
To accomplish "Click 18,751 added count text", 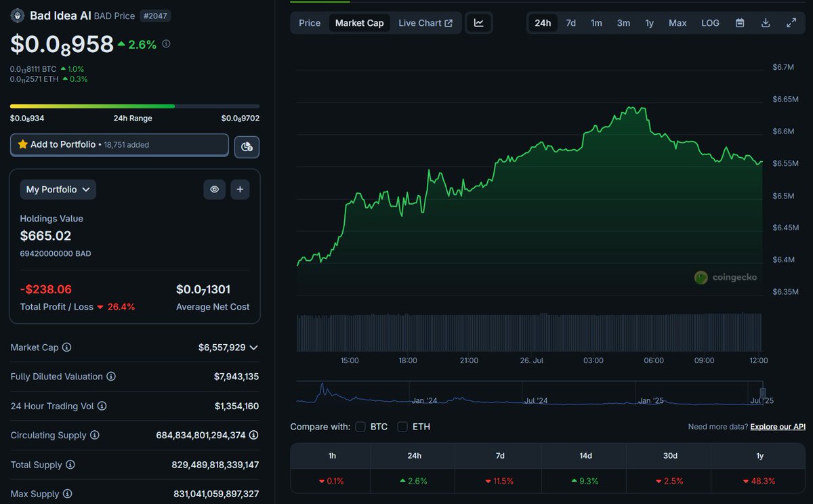I will click(x=127, y=145).
